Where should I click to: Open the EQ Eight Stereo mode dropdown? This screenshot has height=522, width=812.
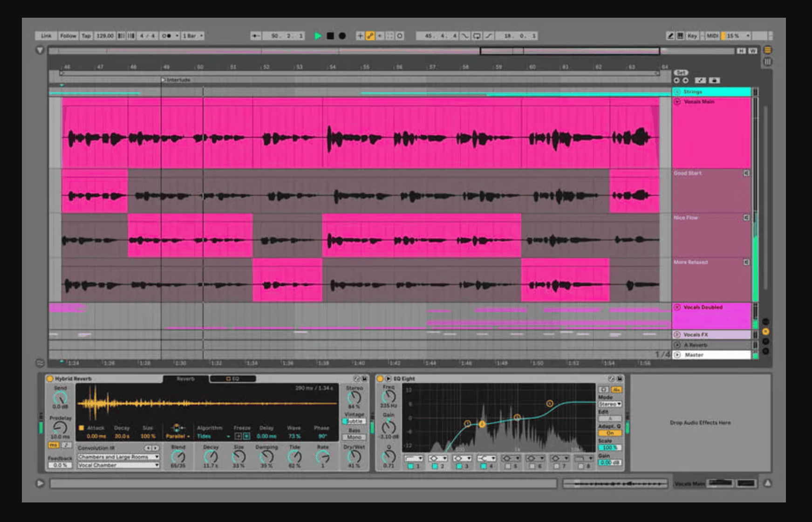click(610, 404)
